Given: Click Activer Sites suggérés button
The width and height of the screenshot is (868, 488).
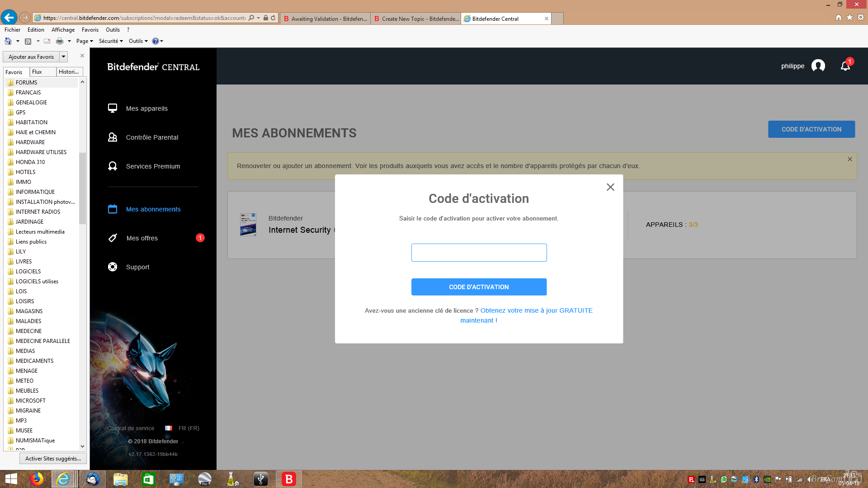Looking at the screenshot, I should pyautogui.click(x=53, y=459).
